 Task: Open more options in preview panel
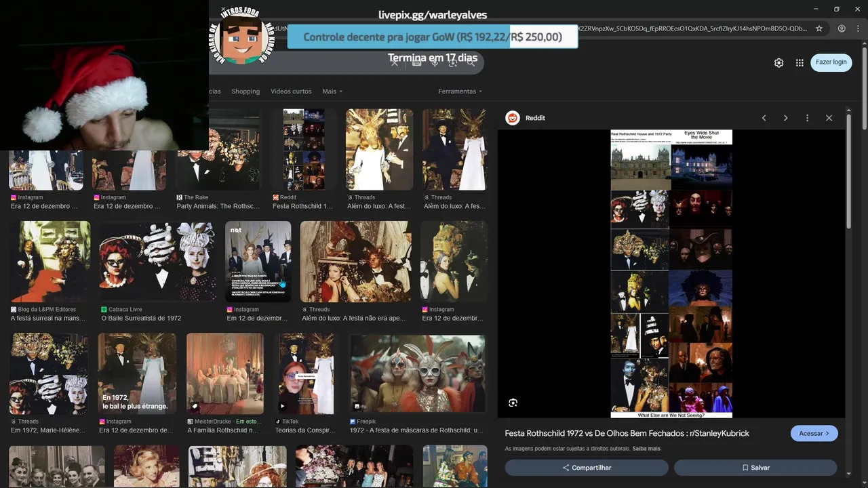(x=807, y=118)
